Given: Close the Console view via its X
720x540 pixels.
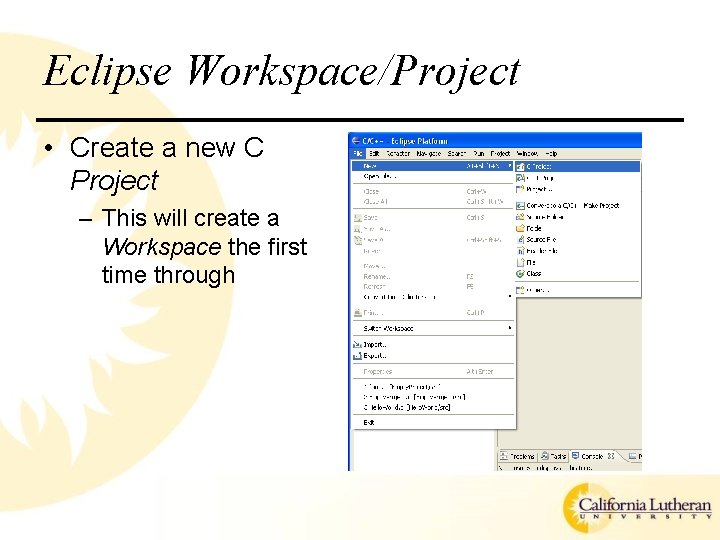Looking at the screenshot, I should (611, 456).
